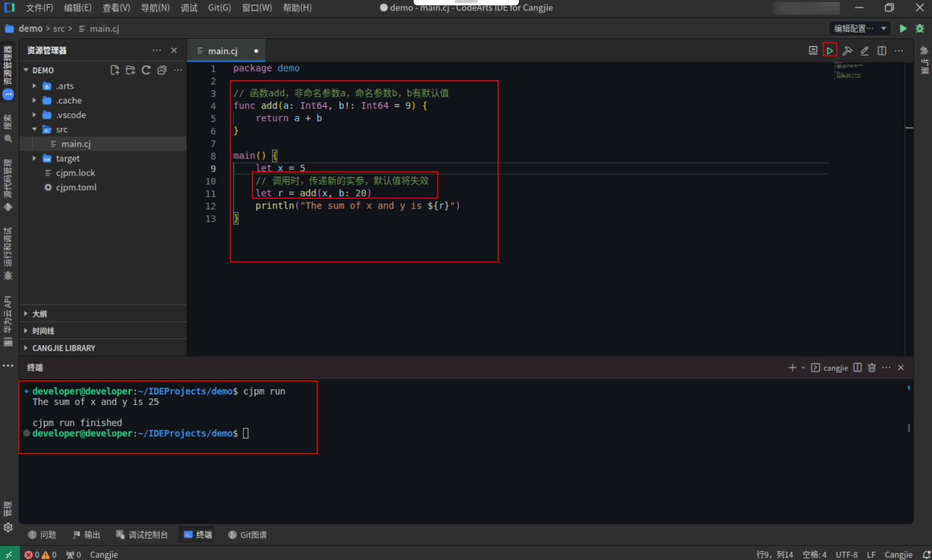
Task: Open the 查看(V) menu
Action: (x=116, y=8)
